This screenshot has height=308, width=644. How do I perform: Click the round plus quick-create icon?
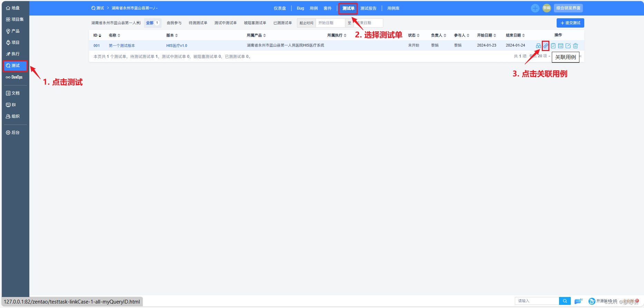coord(535,8)
